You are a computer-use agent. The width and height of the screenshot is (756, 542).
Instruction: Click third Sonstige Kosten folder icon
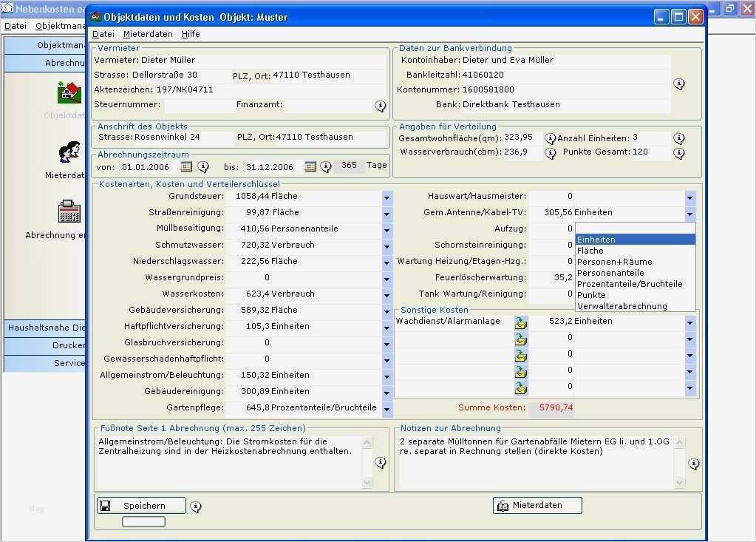point(521,356)
